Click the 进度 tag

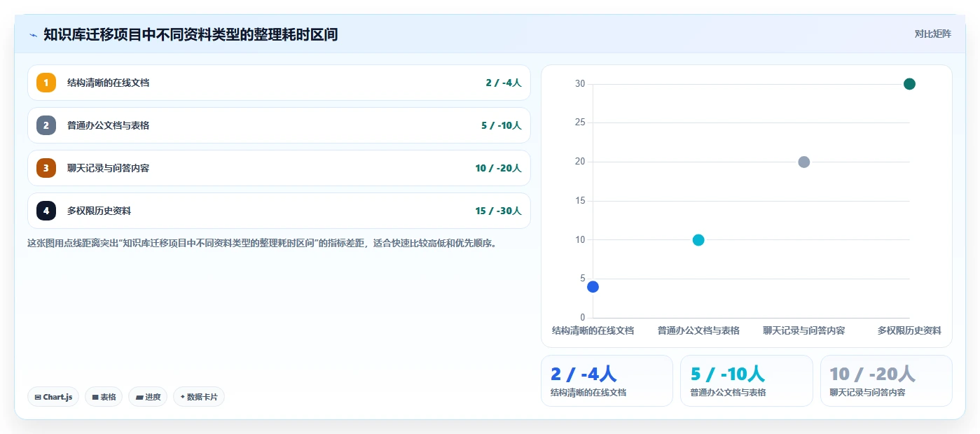pos(148,397)
